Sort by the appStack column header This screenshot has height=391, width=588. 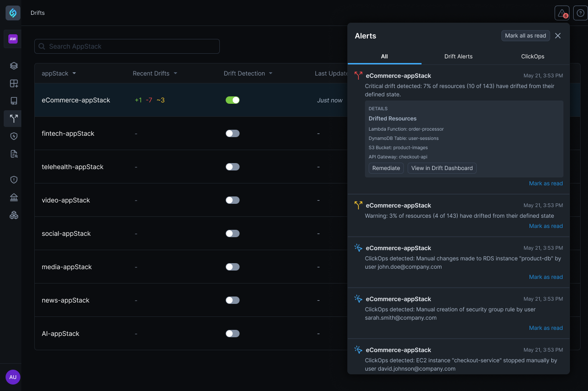[59, 73]
